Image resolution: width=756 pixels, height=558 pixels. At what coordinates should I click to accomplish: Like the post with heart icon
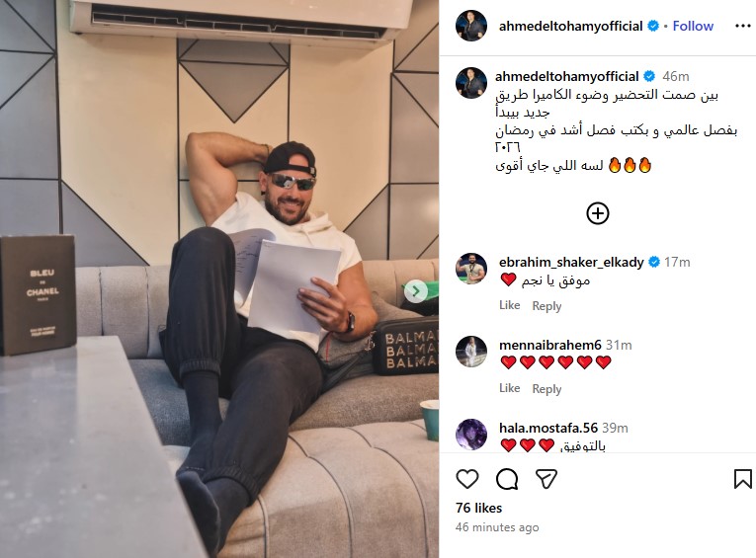pyautogui.click(x=467, y=479)
